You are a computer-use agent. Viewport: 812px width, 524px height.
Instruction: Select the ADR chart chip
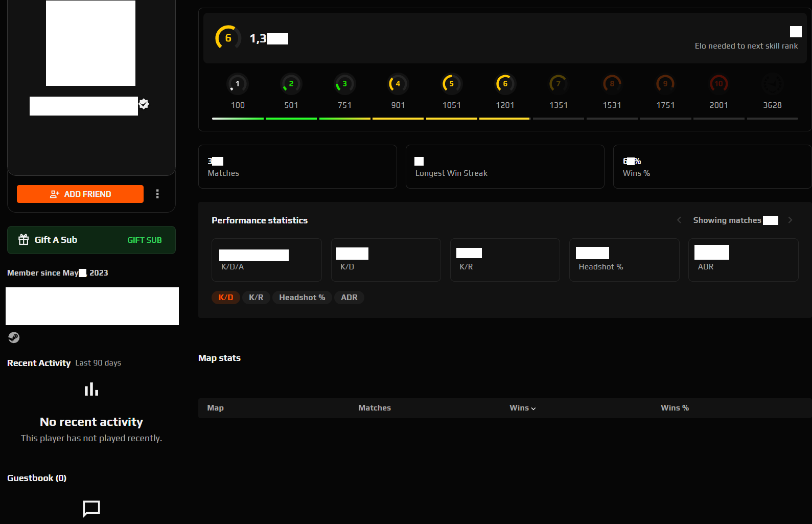click(x=349, y=298)
